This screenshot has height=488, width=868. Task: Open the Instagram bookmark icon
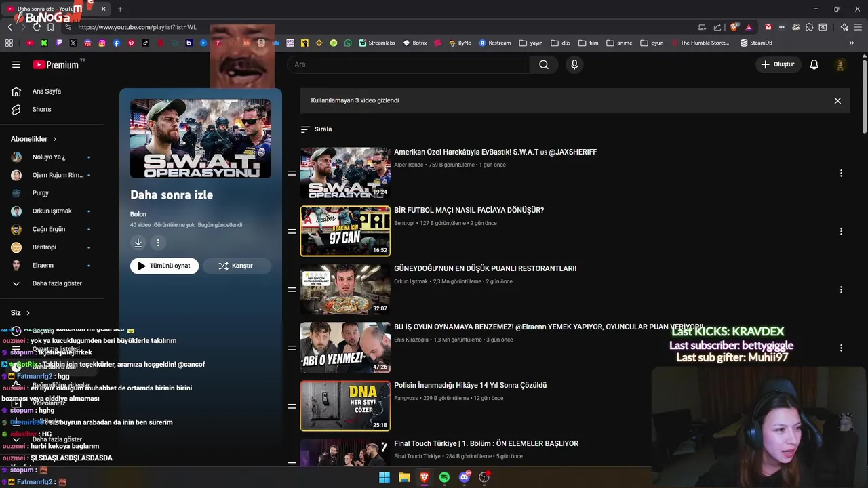tap(102, 43)
